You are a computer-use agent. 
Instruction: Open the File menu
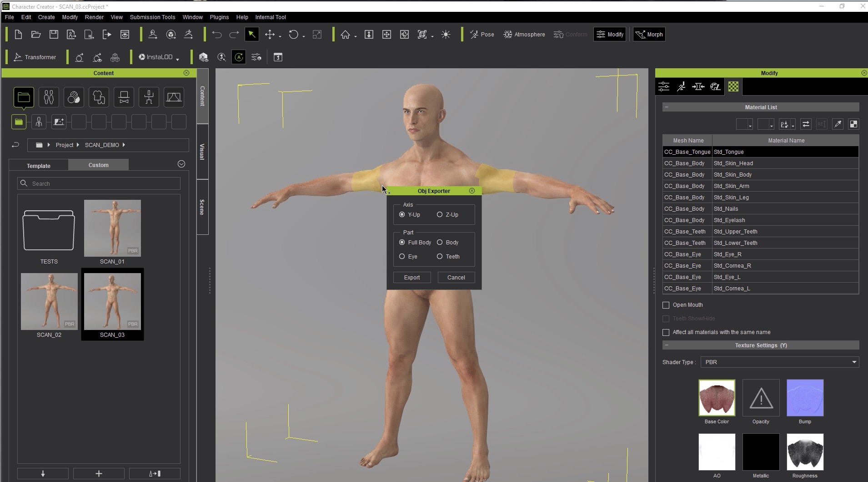click(x=9, y=17)
